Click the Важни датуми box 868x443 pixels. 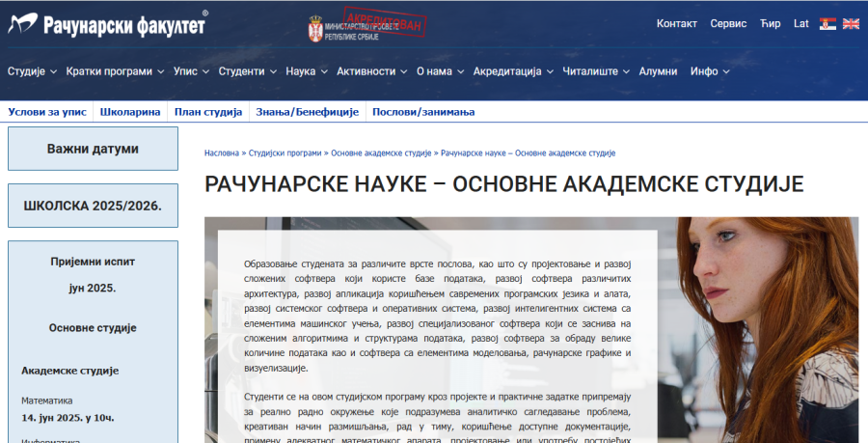[x=93, y=149]
